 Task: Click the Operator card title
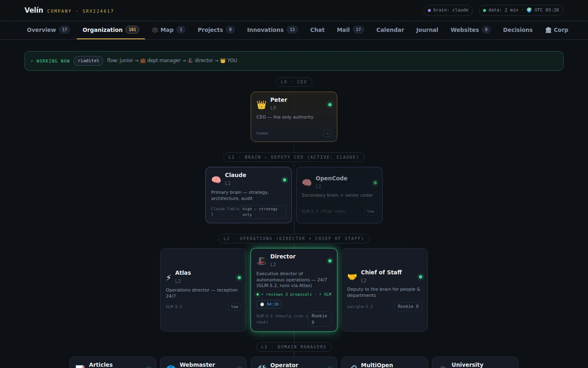[284, 365]
